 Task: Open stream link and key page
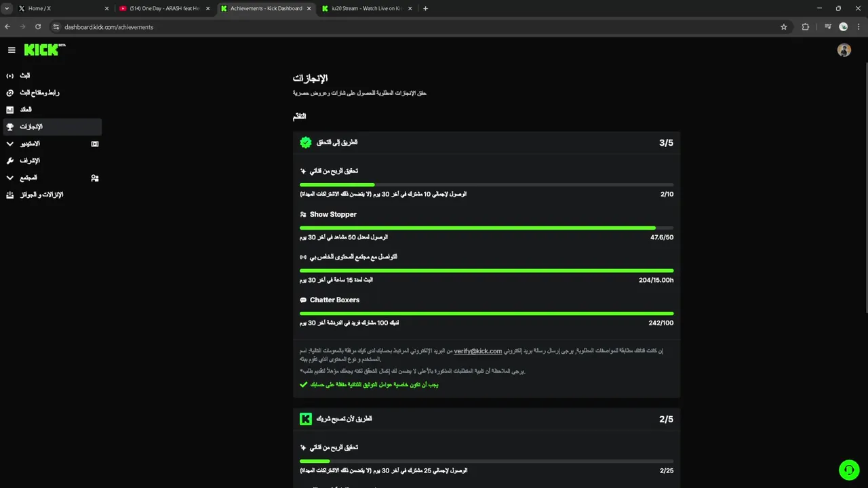tap(9, 93)
